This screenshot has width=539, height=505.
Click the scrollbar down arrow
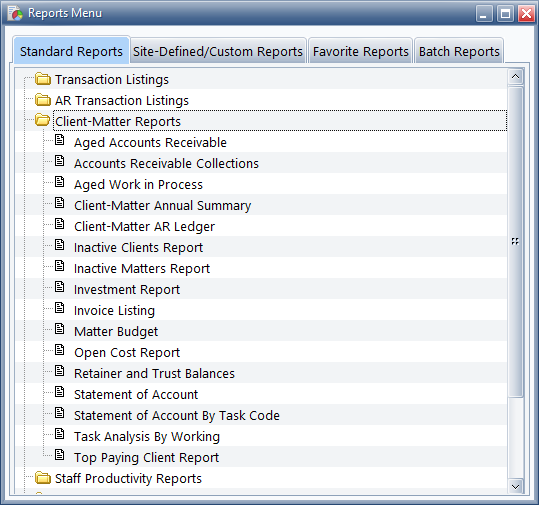click(x=515, y=486)
